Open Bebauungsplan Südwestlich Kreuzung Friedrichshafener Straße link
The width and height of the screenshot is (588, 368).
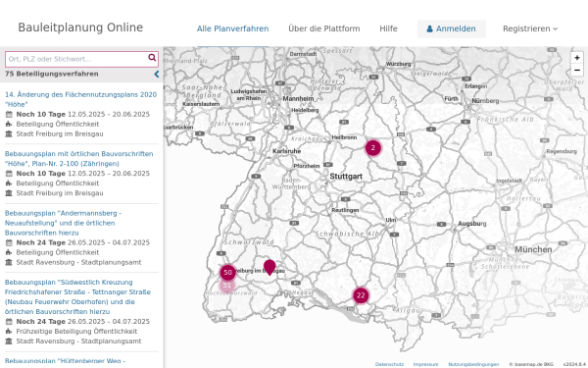tap(77, 296)
